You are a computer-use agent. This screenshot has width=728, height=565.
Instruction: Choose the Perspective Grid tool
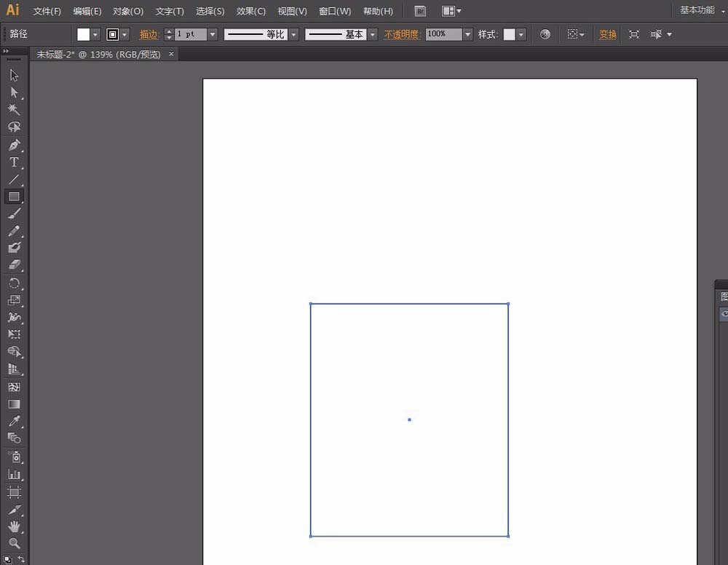14,369
